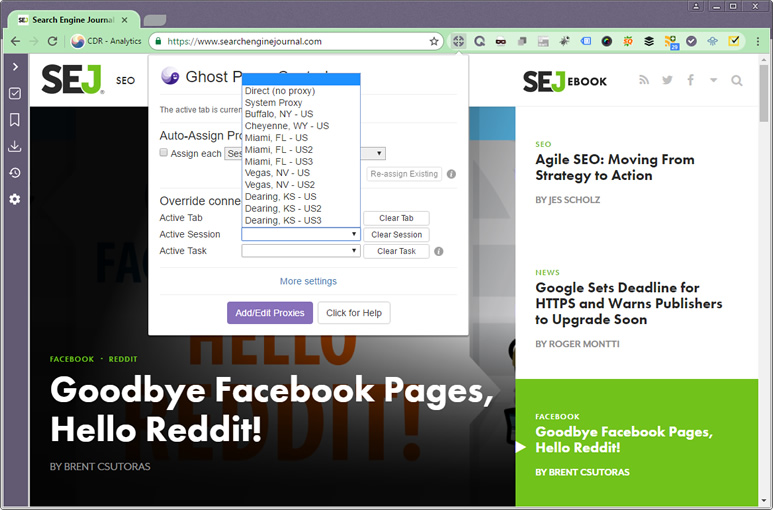Open settings gear in left sidebar
The width and height of the screenshot is (773, 510).
(15, 199)
